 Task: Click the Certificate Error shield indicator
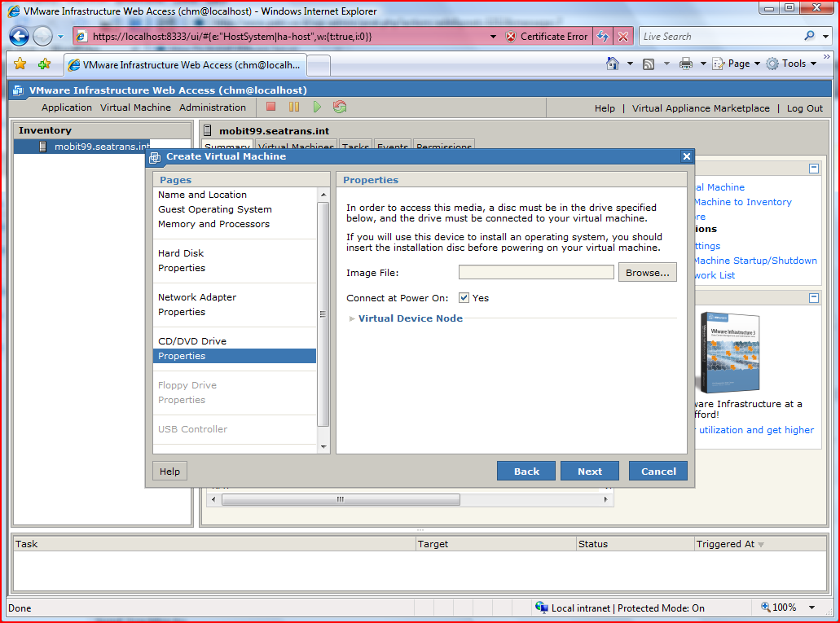(x=547, y=37)
